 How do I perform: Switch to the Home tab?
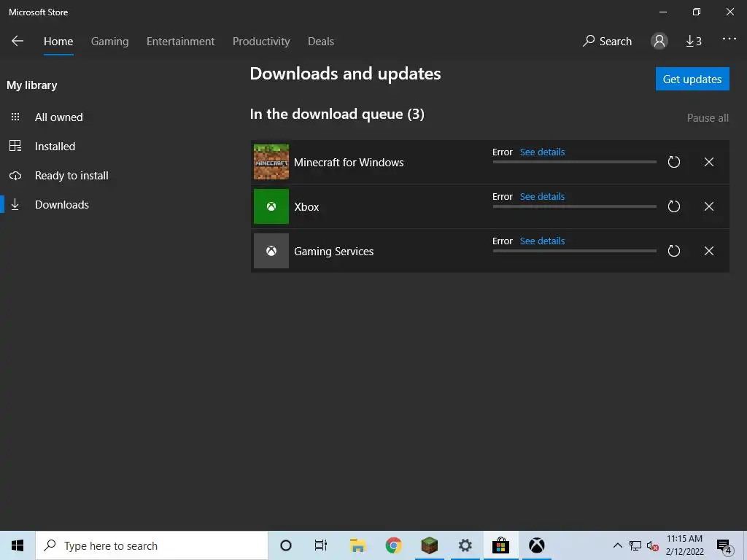point(58,42)
